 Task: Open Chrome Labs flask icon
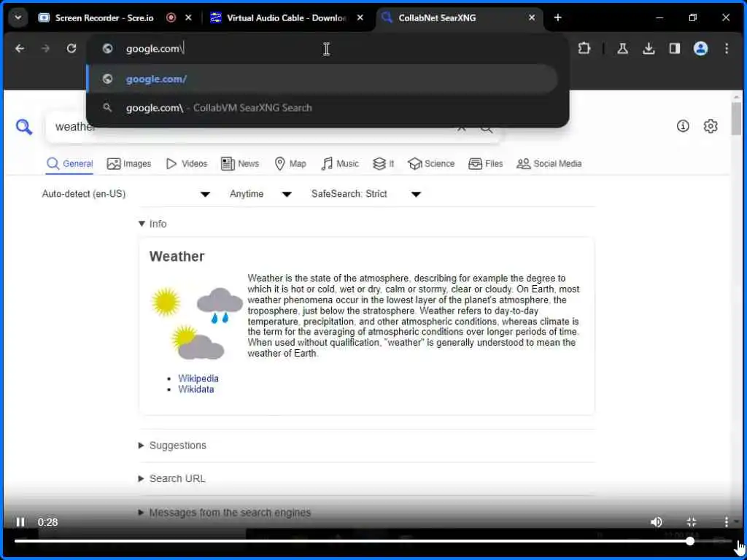[x=623, y=49]
